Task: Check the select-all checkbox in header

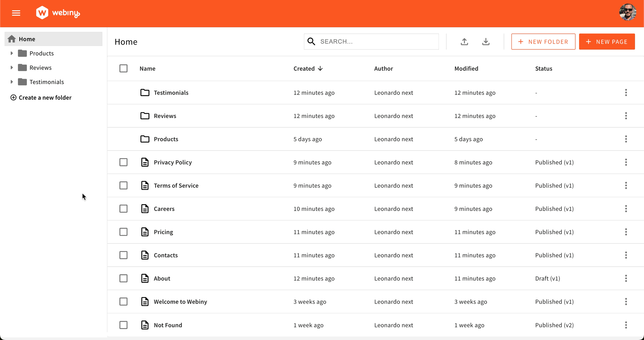Action: coord(123,68)
